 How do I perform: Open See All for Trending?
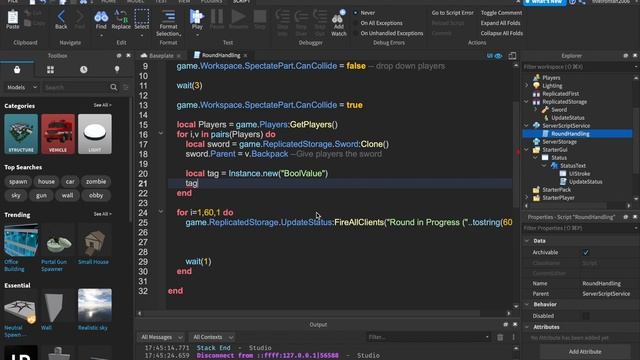102,214
